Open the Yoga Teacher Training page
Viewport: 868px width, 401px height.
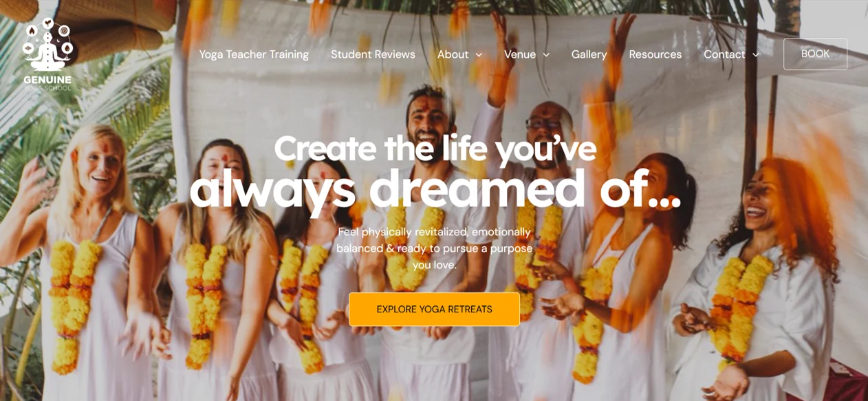click(x=254, y=54)
